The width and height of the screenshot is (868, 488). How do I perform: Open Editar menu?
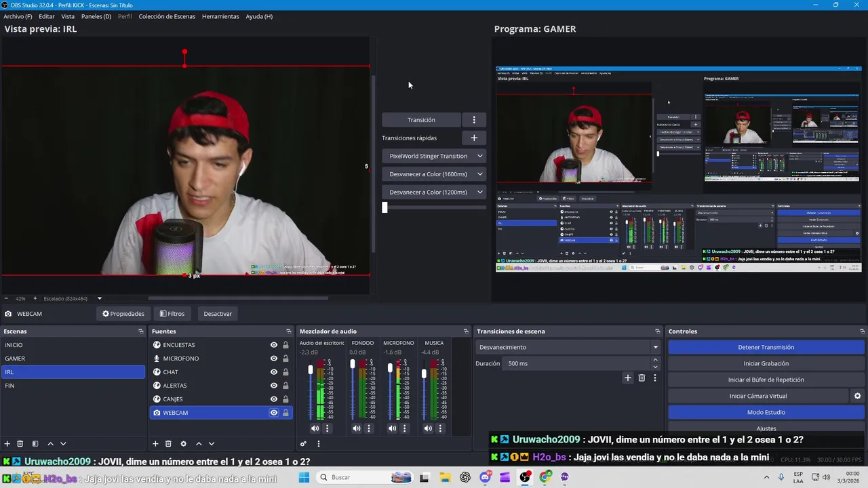(47, 16)
